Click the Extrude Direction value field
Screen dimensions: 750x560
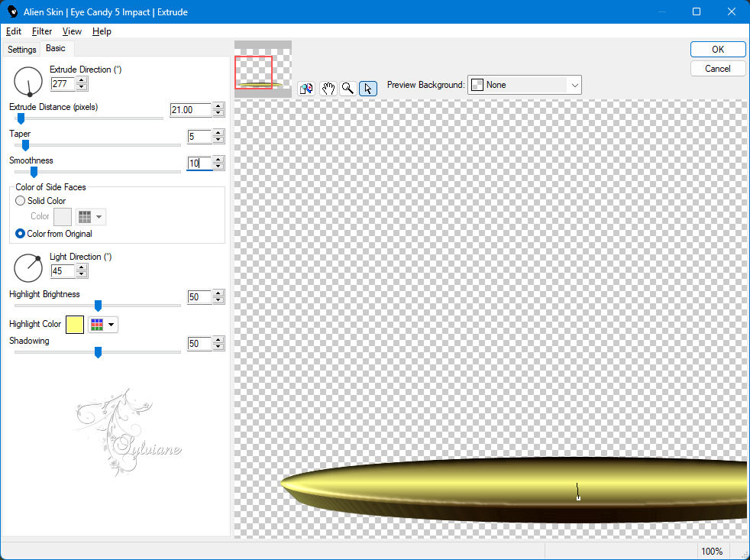(x=63, y=84)
